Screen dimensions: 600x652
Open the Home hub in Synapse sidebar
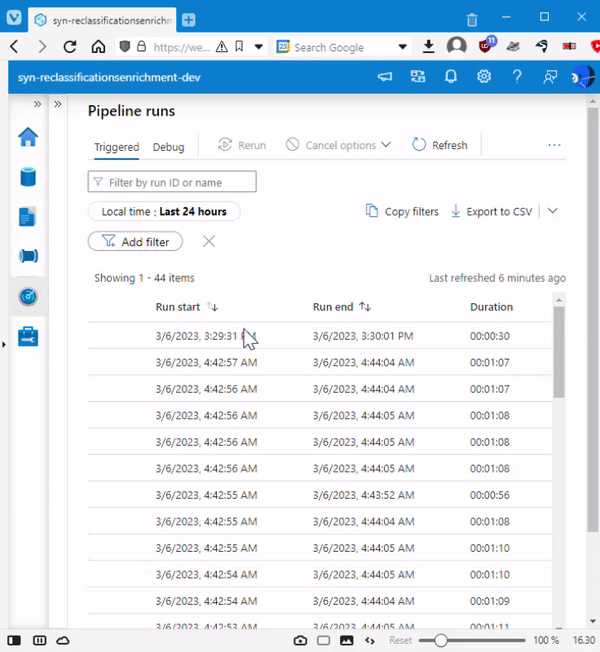[28, 137]
